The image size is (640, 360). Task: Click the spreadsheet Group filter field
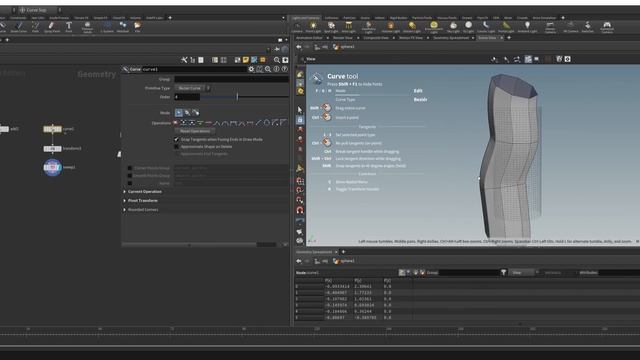[x=470, y=273]
